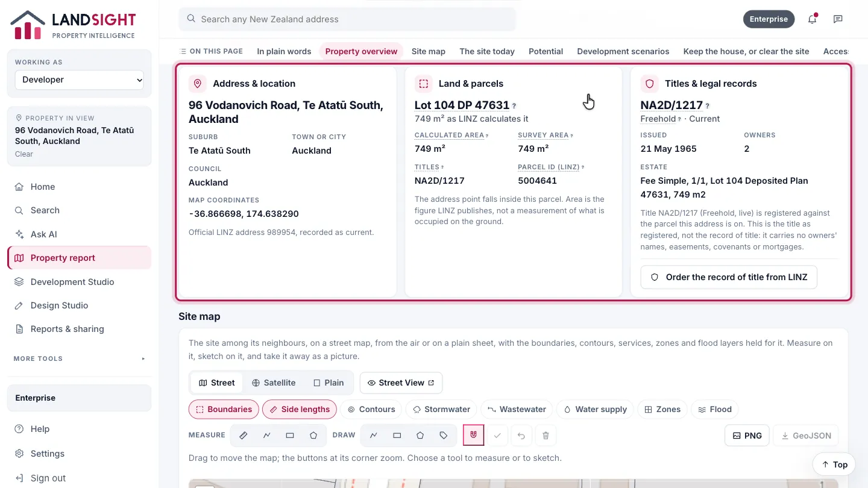
Task: Open the messages chat icon
Action: point(838,19)
